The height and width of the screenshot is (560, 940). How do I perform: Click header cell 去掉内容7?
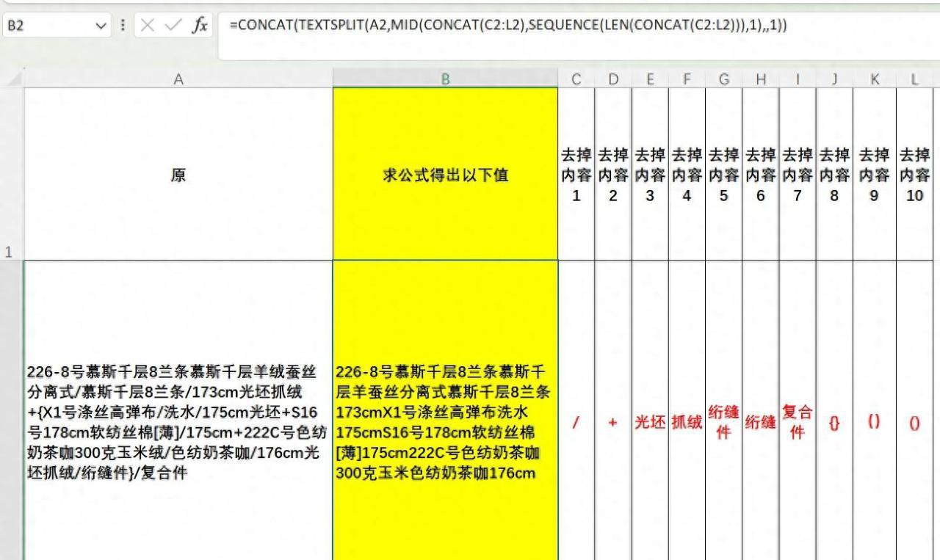(798, 174)
